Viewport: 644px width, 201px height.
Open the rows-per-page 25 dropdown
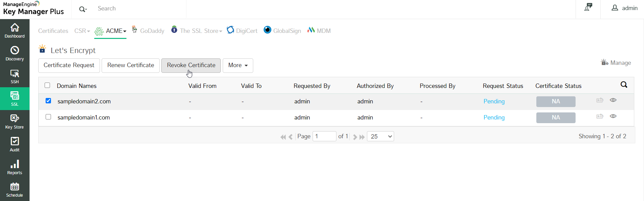point(380,136)
